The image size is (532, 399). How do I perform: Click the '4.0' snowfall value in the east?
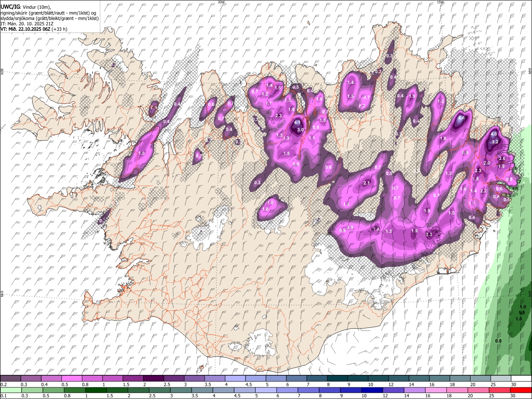tap(494, 134)
